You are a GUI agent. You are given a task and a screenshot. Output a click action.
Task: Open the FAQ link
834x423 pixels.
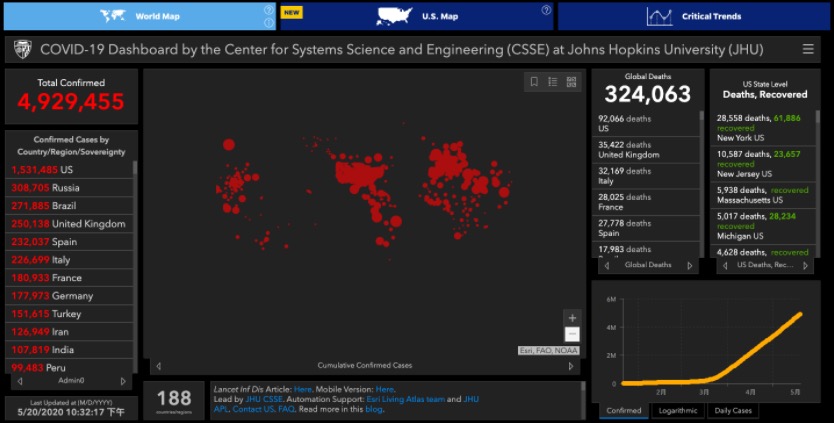[x=286, y=409]
